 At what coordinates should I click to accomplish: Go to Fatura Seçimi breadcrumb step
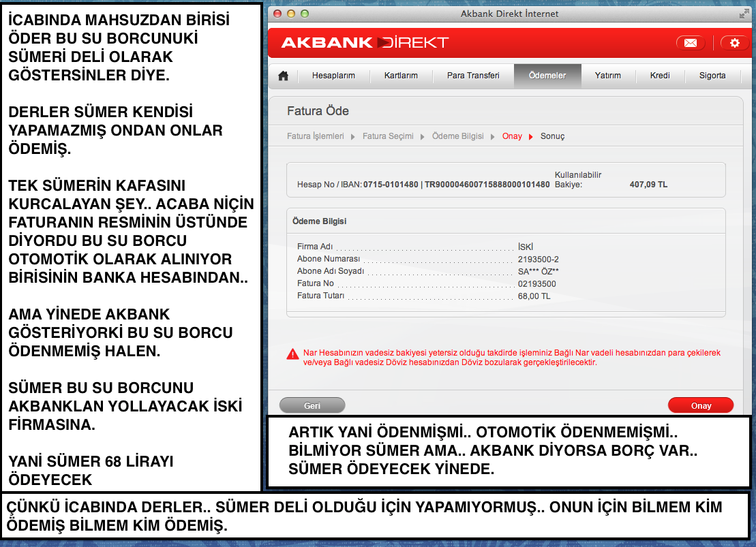[388, 136]
